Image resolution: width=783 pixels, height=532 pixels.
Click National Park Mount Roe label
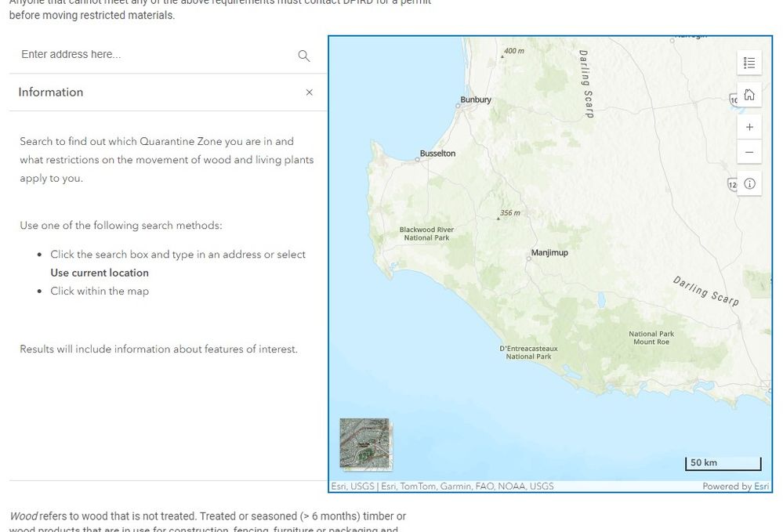click(651, 338)
